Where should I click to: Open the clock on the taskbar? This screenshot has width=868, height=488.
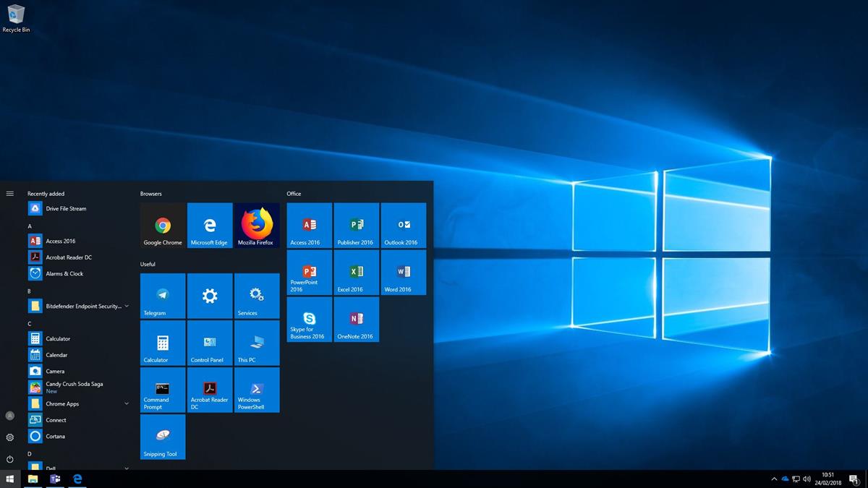pyautogui.click(x=827, y=479)
